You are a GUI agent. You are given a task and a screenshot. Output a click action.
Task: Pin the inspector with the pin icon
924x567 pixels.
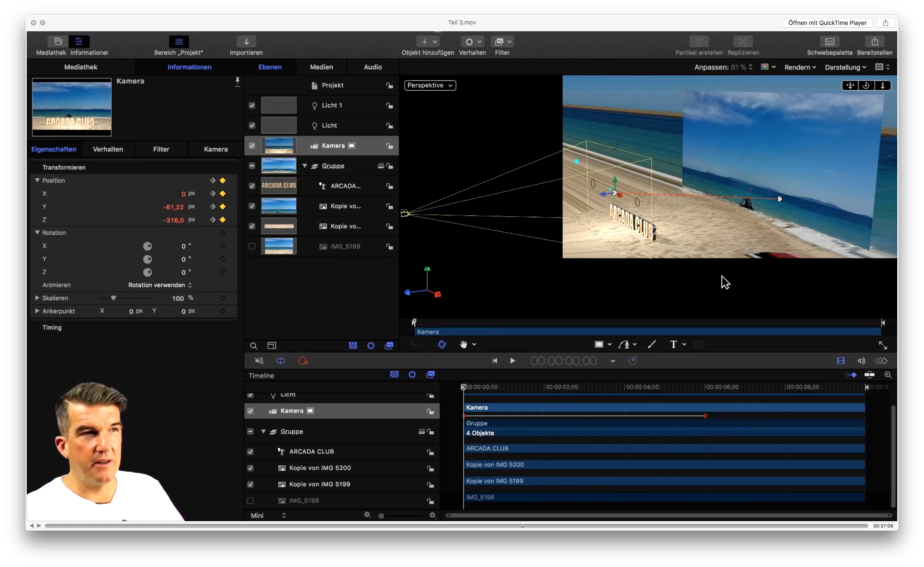237,81
